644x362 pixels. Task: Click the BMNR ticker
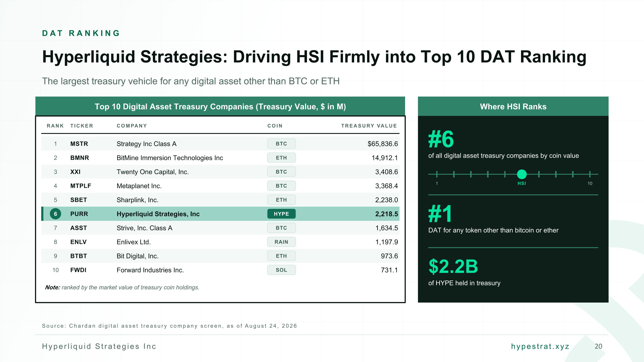point(79,158)
